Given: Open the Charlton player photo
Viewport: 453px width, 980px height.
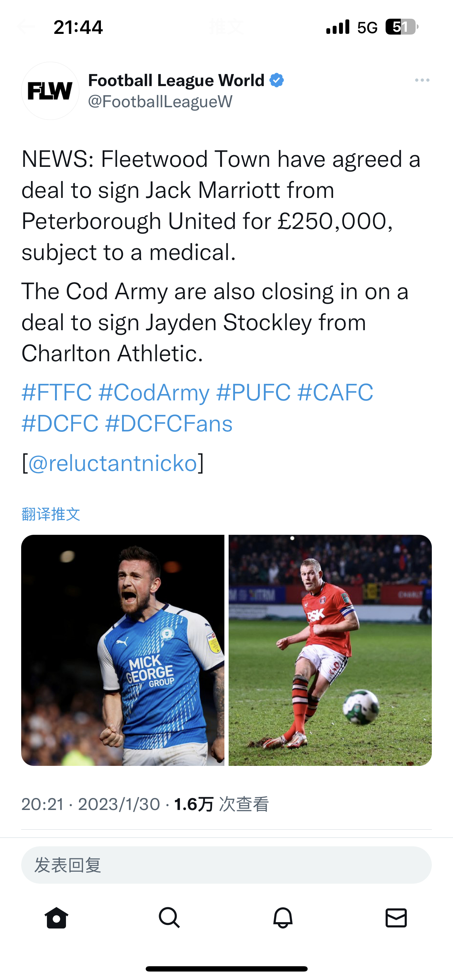Looking at the screenshot, I should 330,650.
